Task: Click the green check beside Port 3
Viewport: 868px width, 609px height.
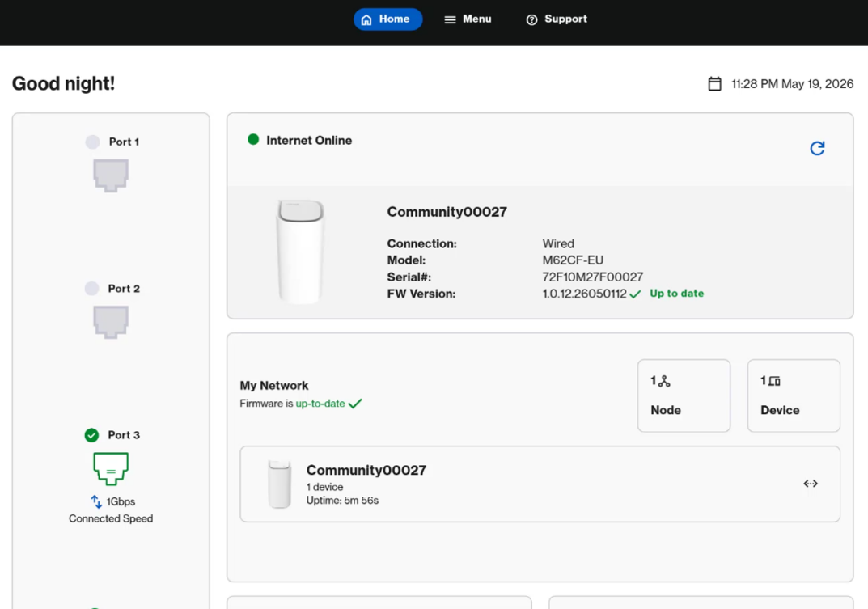Action: (x=92, y=435)
